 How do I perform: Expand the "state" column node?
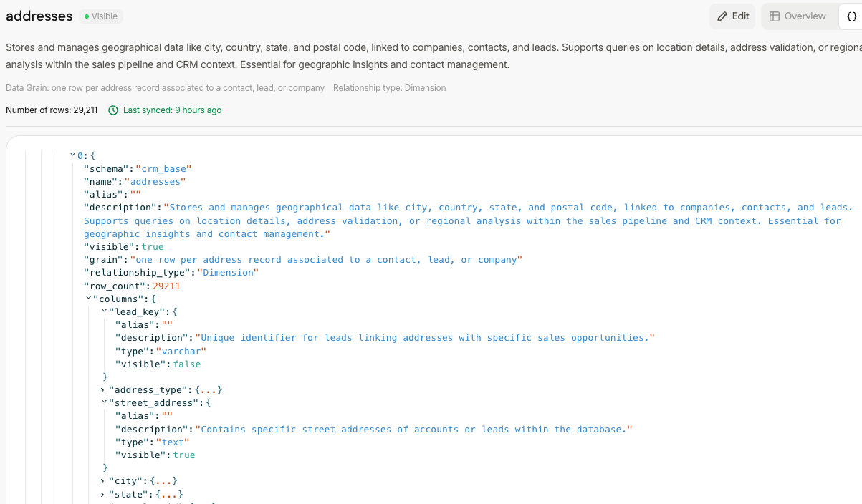point(103,494)
